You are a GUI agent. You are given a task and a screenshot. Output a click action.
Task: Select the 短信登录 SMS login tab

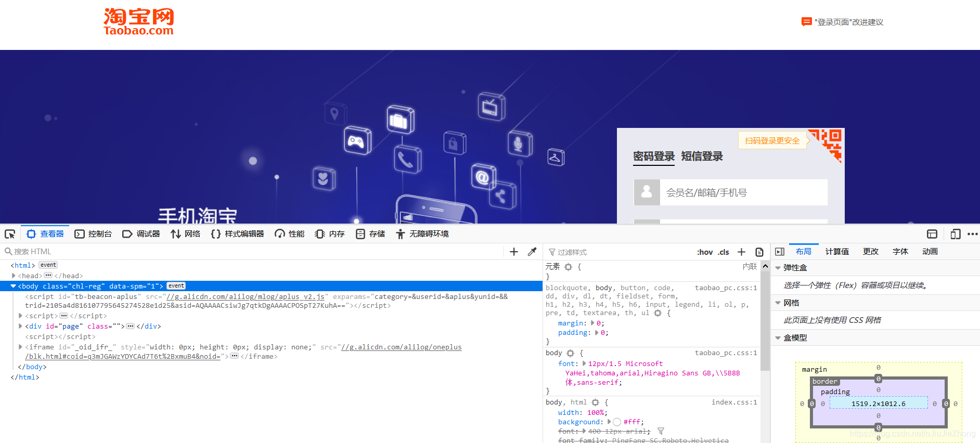point(702,157)
